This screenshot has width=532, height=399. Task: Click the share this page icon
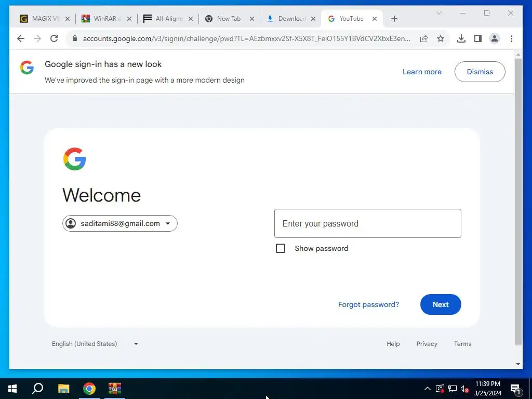(x=424, y=38)
